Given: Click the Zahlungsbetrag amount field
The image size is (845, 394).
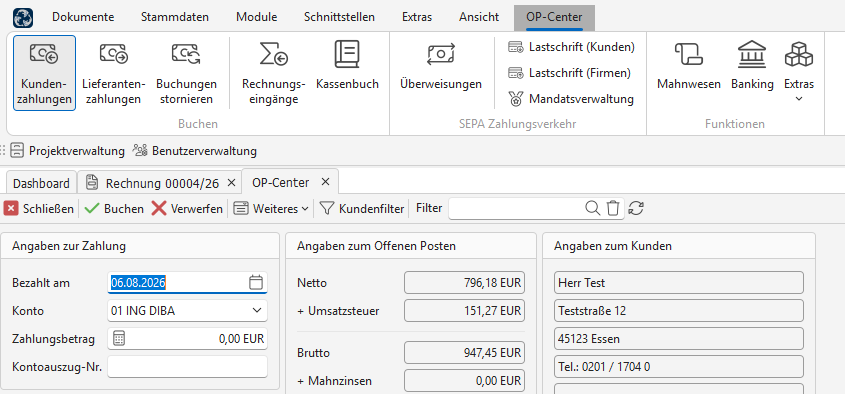Looking at the screenshot, I should (x=188, y=338).
